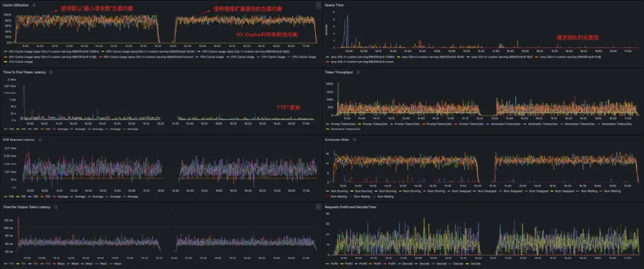Open info icon next to Token Throughput title
The image size is (644, 269).
point(358,72)
